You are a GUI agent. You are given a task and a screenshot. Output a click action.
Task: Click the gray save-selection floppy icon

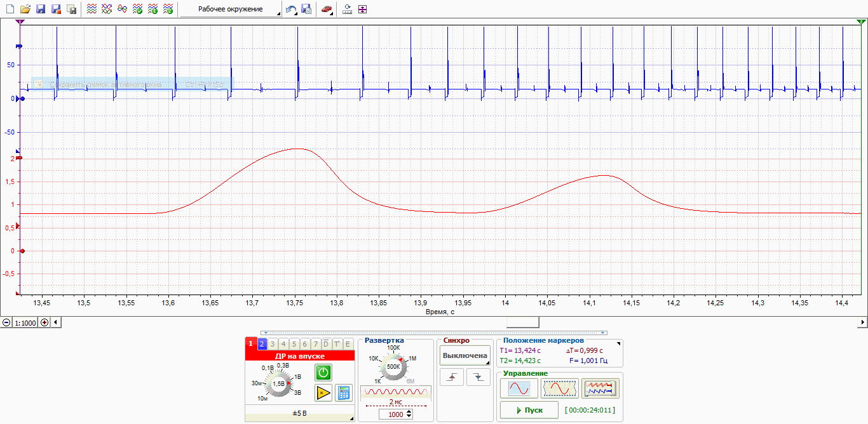[x=72, y=9]
